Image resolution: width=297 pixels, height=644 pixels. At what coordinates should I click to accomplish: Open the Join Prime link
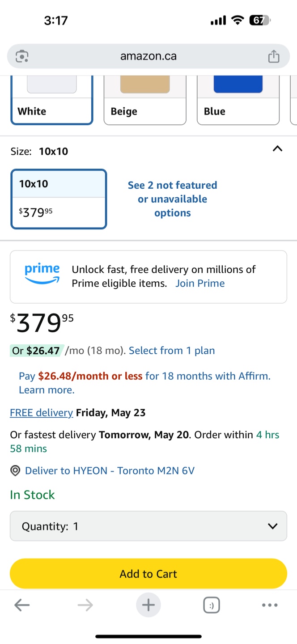(200, 284)
